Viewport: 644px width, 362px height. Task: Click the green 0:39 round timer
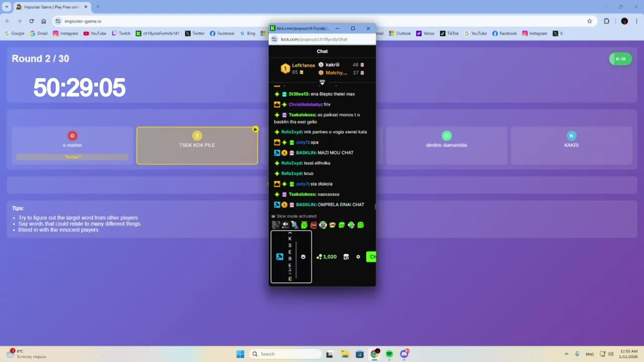point(620,59)
